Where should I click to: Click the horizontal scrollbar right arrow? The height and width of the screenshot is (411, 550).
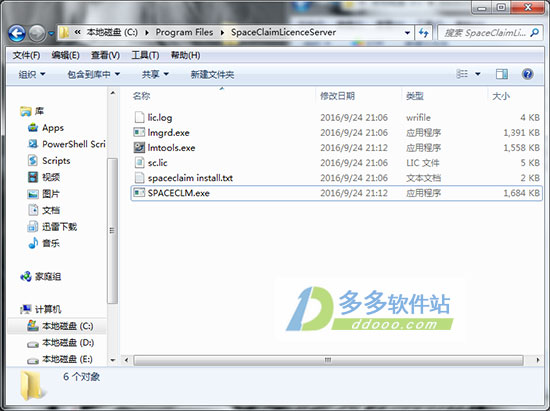pyautogui.click(x=538, y=360)
